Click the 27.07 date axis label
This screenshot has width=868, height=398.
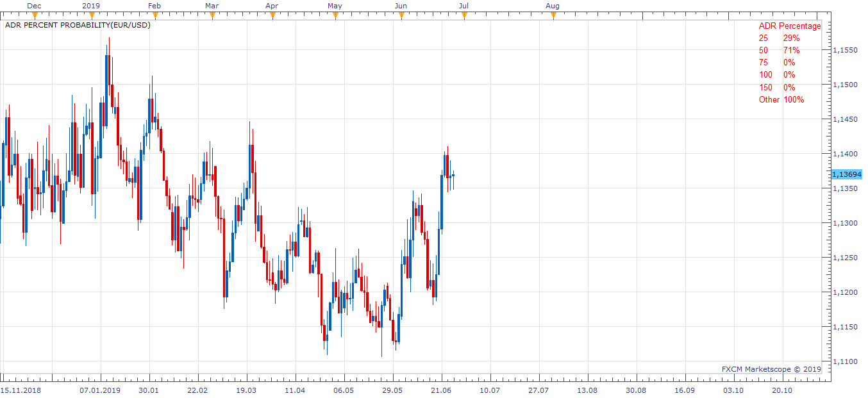tap(538, 390)
